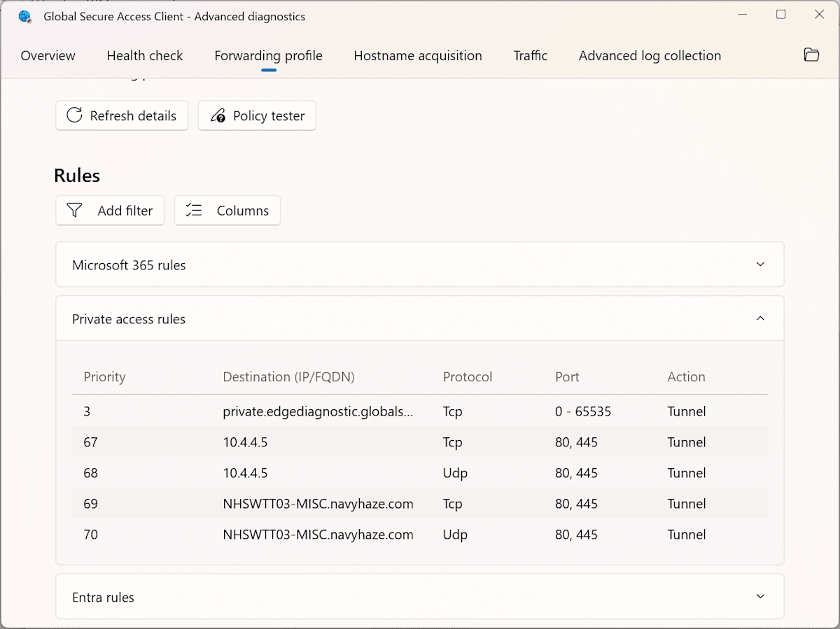Click Tunnel action in row 3
This screenshot has width=840, height=629.
(x=687, y=411)
